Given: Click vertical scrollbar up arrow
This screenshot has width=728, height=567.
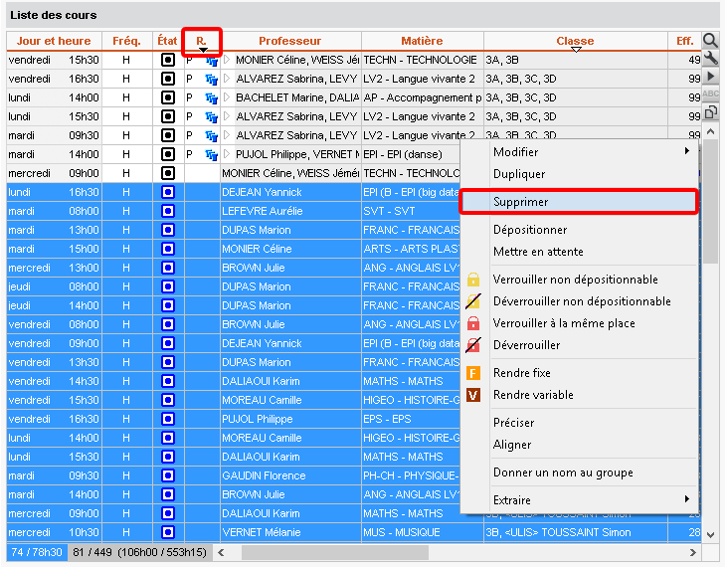Looking at the screenshot, I should coord(710,132).
